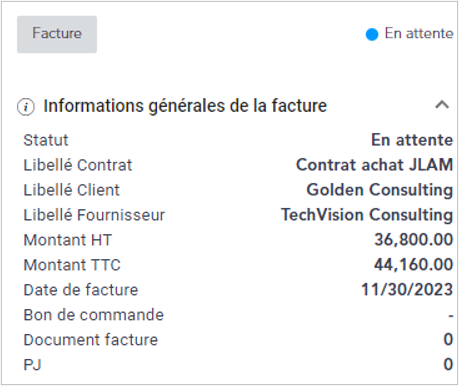Click the Golden Consulting client value

(380, 190)
